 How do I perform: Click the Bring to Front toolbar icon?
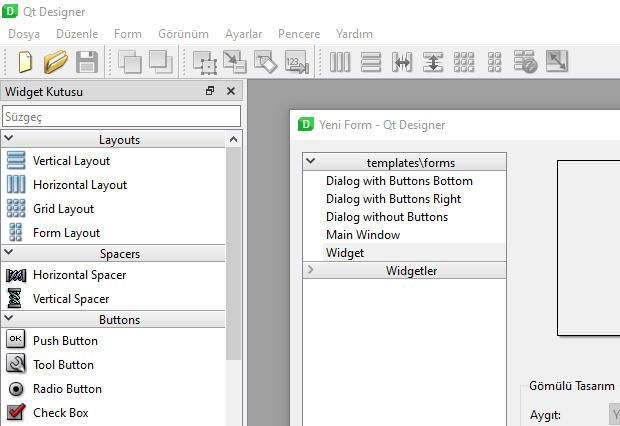click(x=161, y=62)
